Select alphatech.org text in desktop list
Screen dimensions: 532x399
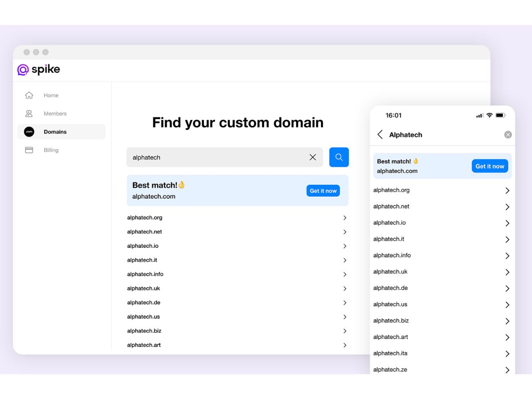pyautogui.click(x=145, y=218)
